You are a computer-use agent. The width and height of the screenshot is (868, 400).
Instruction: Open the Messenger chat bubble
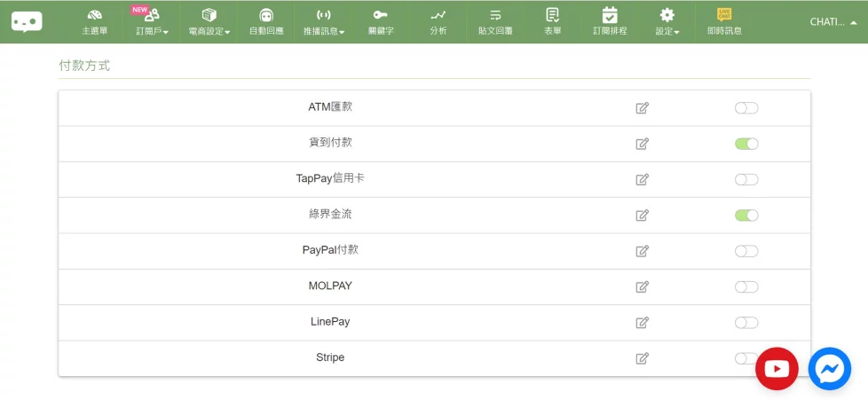(829, 368)
